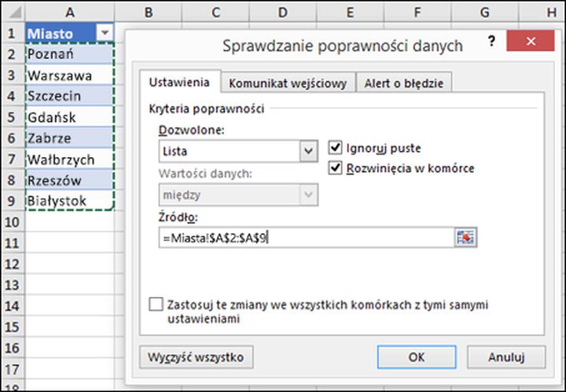The image size is (566, 392).
Task: Select column F header
Action: [417, 13]
